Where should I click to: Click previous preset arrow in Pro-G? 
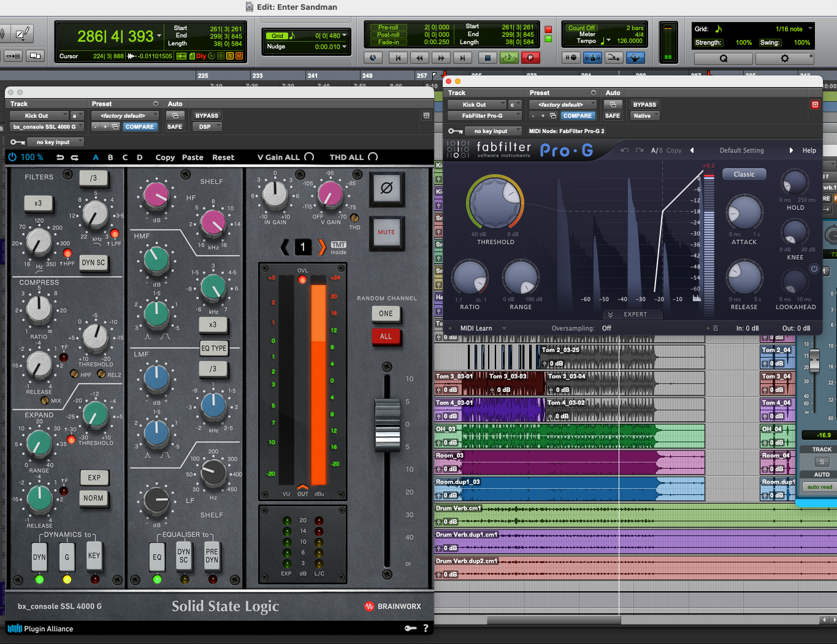(692, 150)
